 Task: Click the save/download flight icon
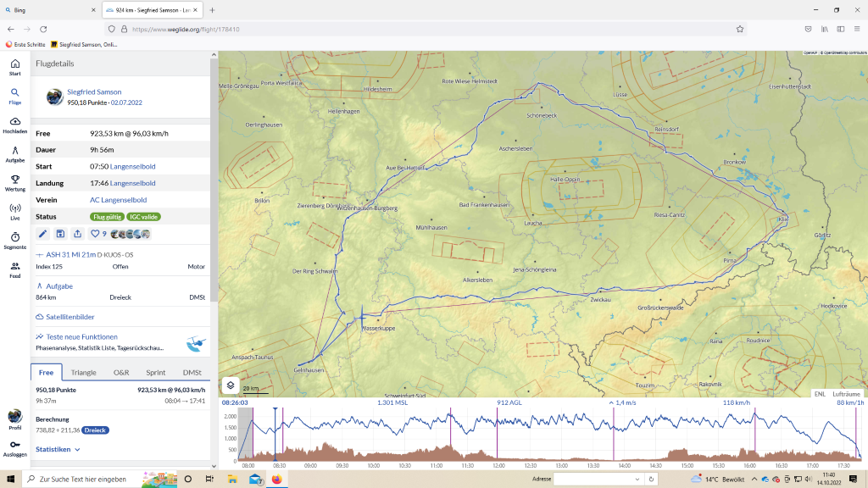click(x=60, y=234)
